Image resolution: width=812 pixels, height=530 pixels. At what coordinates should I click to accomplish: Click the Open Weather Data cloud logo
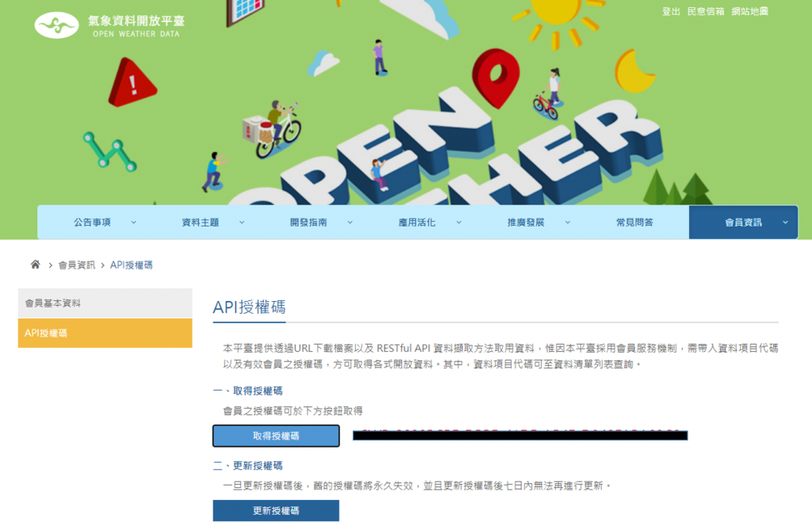coord(56,25)
